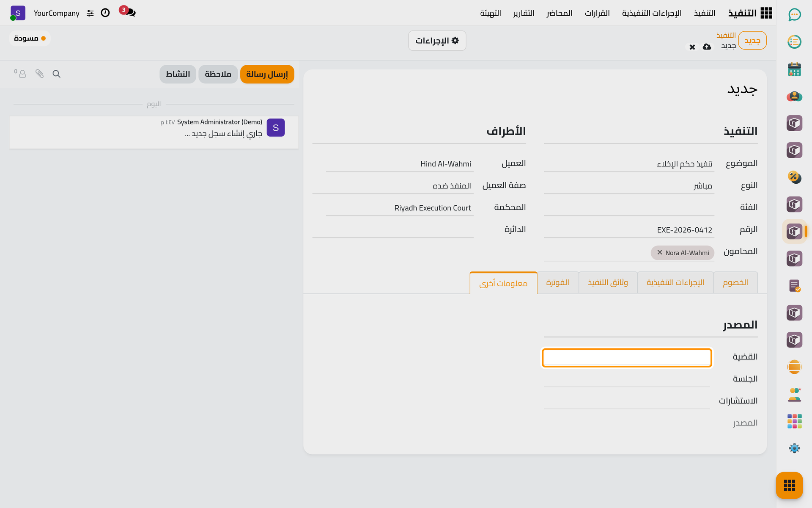Screen dimensions: 812x508
Task: Open the القرارات top menu
Action: (x=597, y=13)
